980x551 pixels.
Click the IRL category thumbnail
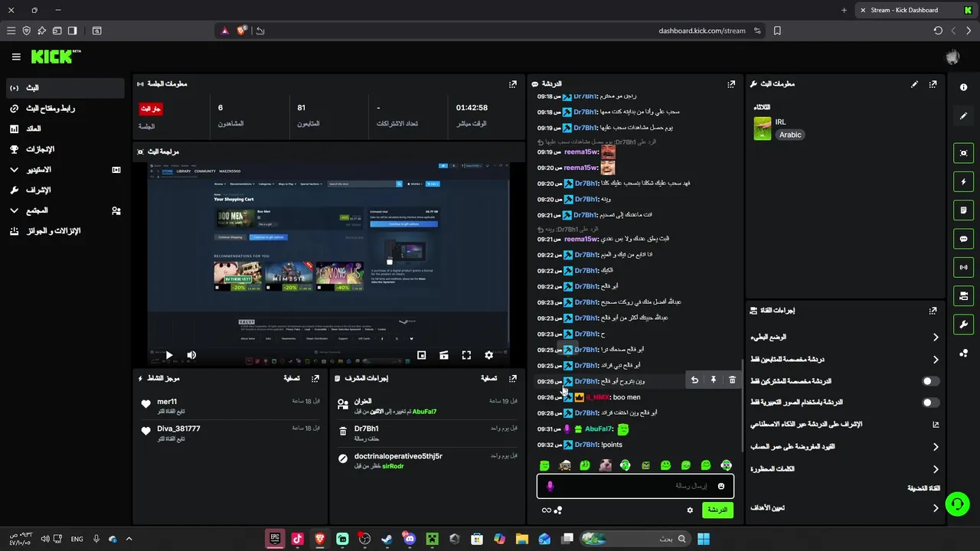pos(763,129)
